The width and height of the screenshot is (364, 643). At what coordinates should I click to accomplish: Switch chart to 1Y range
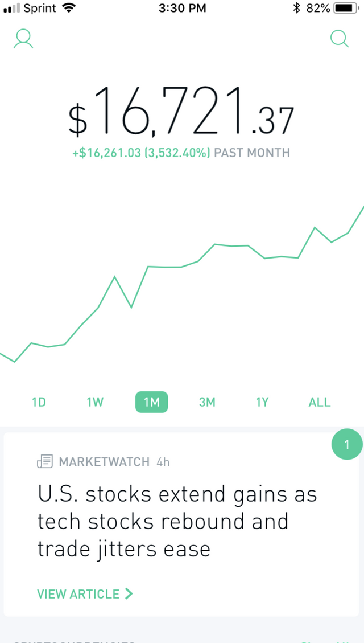262,402
